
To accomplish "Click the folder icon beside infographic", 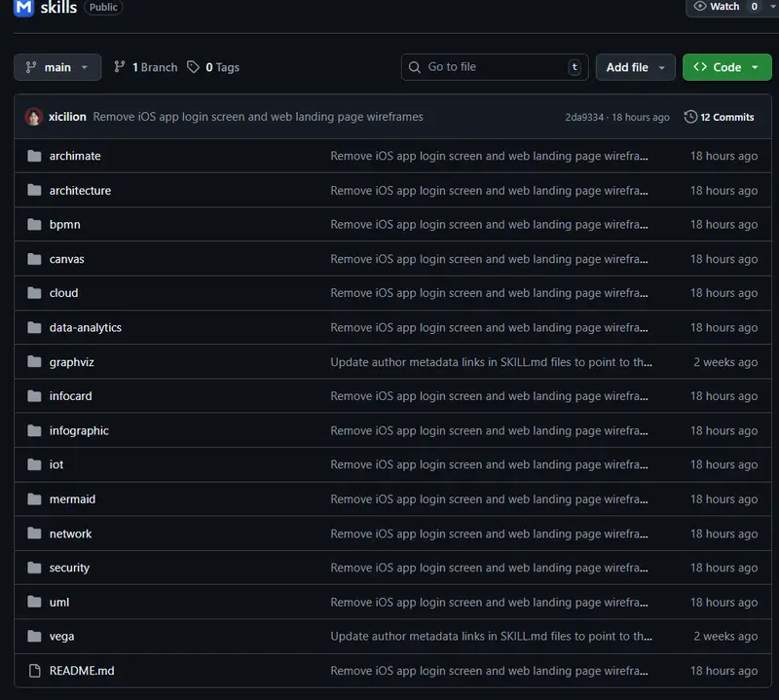I will tap(34, 430).
